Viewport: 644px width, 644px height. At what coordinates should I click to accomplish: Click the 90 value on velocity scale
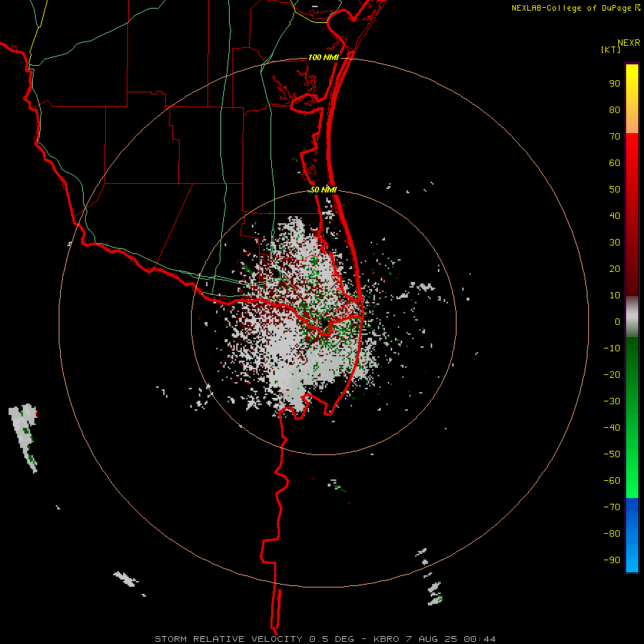[615, 84]
